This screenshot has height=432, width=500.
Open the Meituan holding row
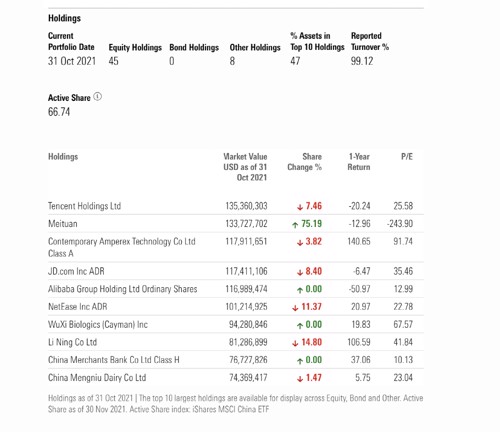click(x=236, y=224)
